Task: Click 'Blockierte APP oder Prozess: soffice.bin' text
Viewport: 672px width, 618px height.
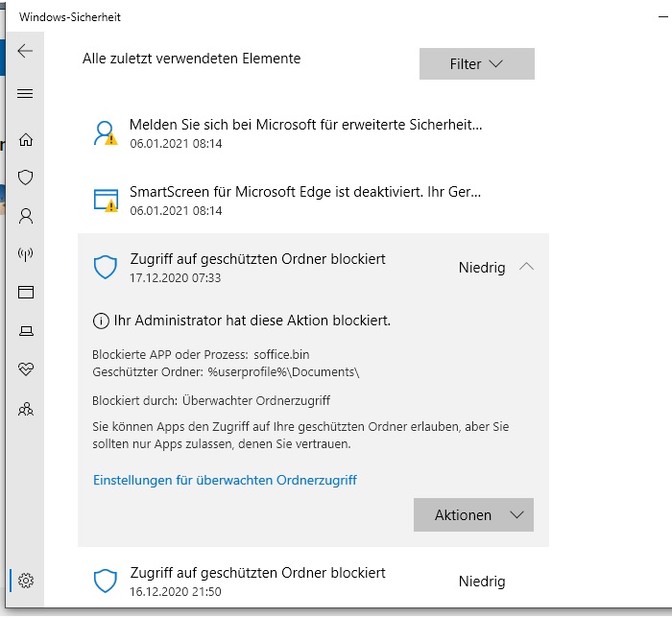Action: (201, 355)
